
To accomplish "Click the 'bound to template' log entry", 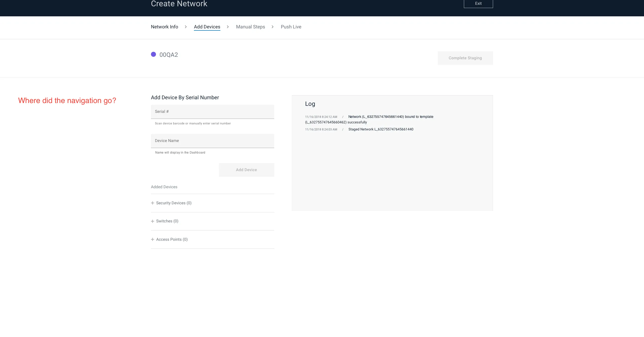I will (x=369, y=119).
